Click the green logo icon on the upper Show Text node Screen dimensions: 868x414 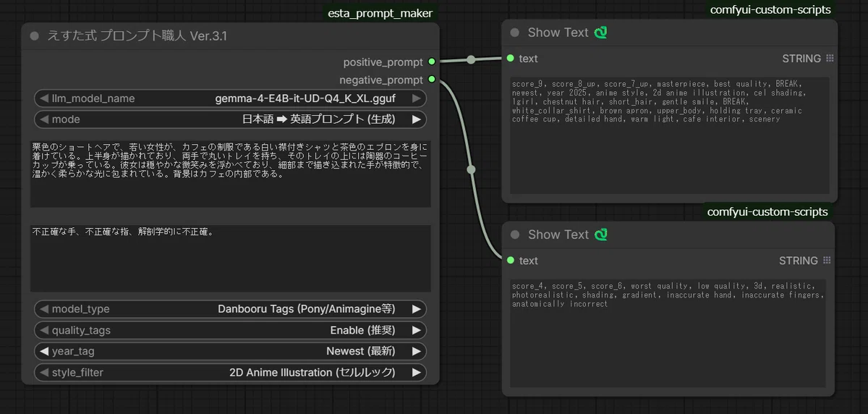point(600,33)
